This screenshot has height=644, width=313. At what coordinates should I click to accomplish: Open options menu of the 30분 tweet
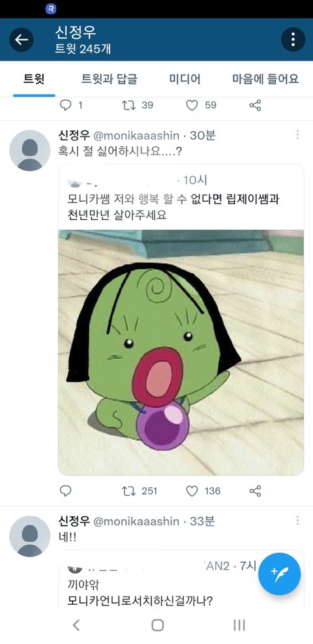(x=297, y=134)
